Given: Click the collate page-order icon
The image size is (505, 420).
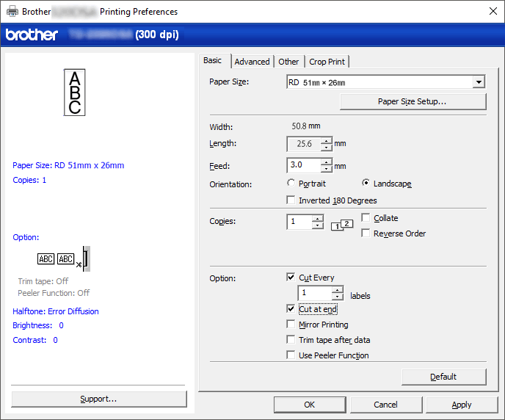Looking at the screenshot, I should [x=342, y=224].
